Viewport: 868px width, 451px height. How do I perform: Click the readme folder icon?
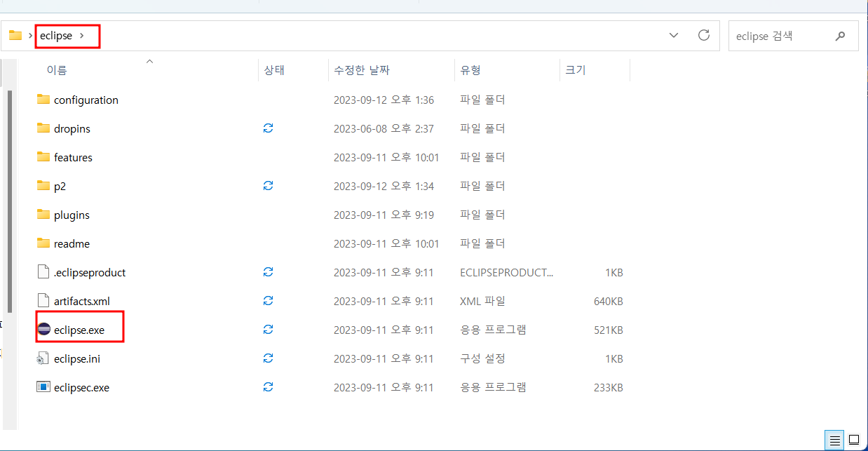[x=43, y=243]
